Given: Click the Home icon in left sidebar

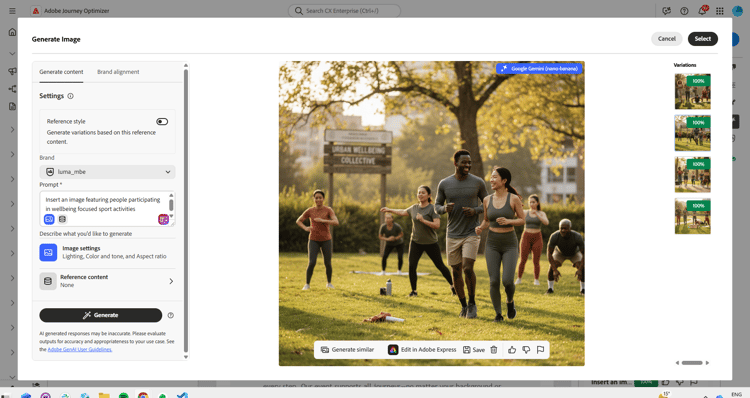Looking at the screenshot, I should point(12,32).
